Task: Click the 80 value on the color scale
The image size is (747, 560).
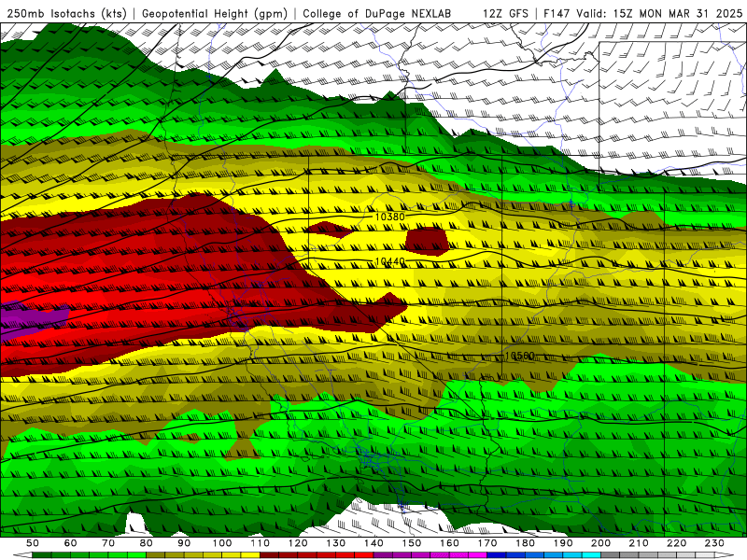Action: coord(147,543)
